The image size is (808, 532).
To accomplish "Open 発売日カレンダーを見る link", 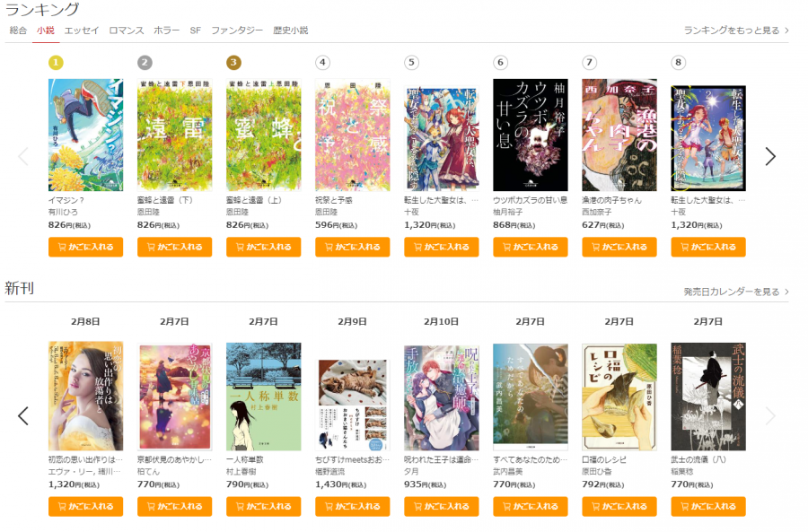I will (736, 292).
